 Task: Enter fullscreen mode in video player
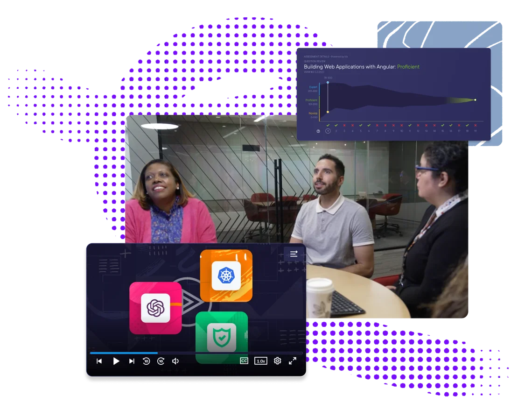pyautogui.click(x=293, y=361)
